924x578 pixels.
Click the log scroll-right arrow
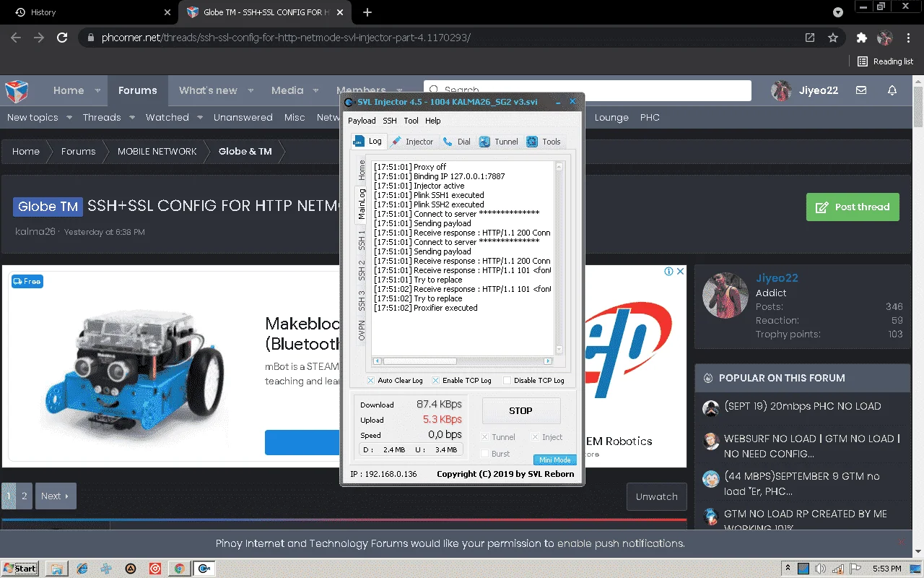click(x=548, y=361)
